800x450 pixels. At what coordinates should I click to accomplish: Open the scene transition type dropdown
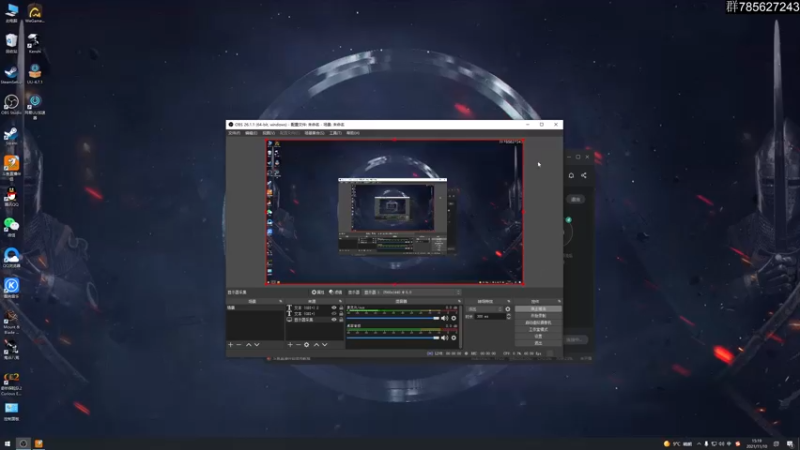485,309
